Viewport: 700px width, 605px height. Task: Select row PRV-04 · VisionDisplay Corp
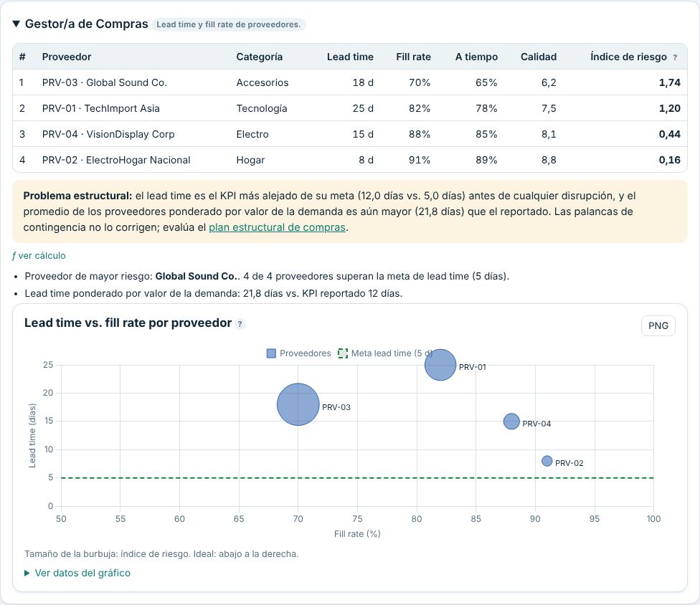tap(350, 134)
